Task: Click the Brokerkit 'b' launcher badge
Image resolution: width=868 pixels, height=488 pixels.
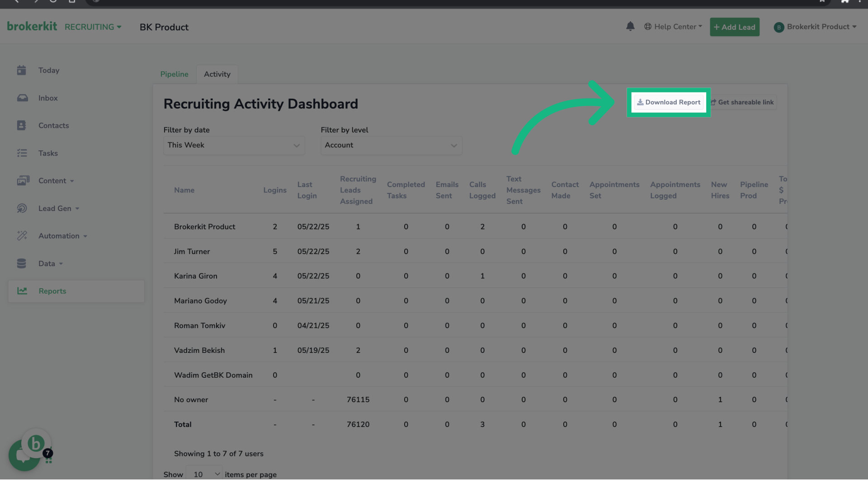Action: (36, 444)
